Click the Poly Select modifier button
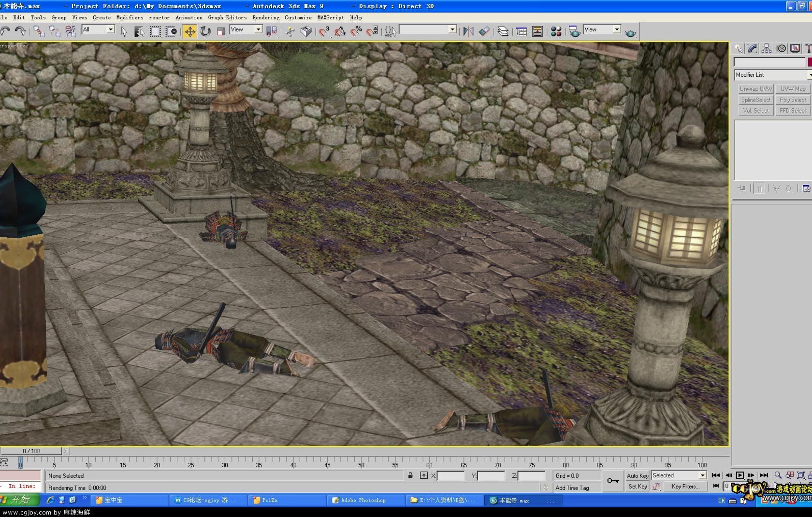The height and width of the screenshot is (517, 812). tap(793, 100)
